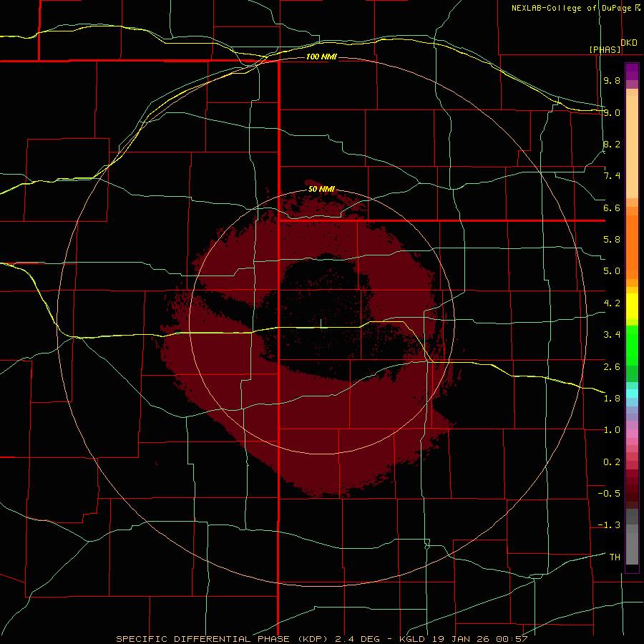Screen dimensions: 644x644
Task: Click the 1.0 legend label
Action: (612, 430)
